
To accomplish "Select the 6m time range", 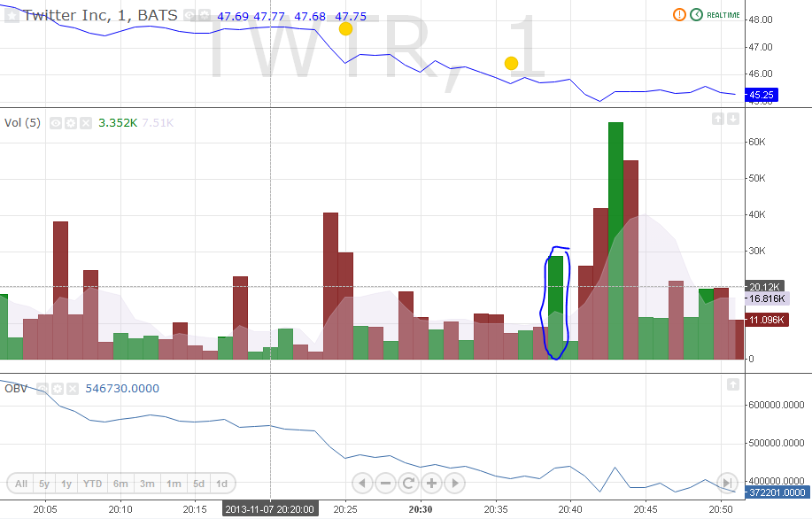I will [x=120, y=484].
